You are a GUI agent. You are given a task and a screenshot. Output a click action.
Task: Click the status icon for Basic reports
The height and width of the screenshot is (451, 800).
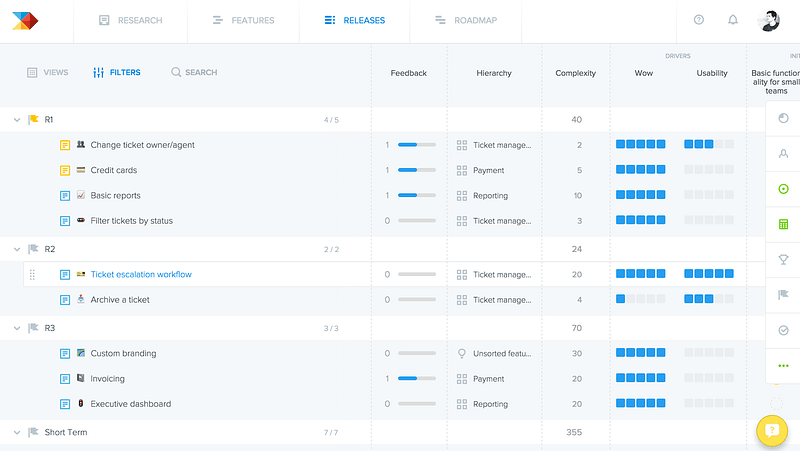coord(65,196)
